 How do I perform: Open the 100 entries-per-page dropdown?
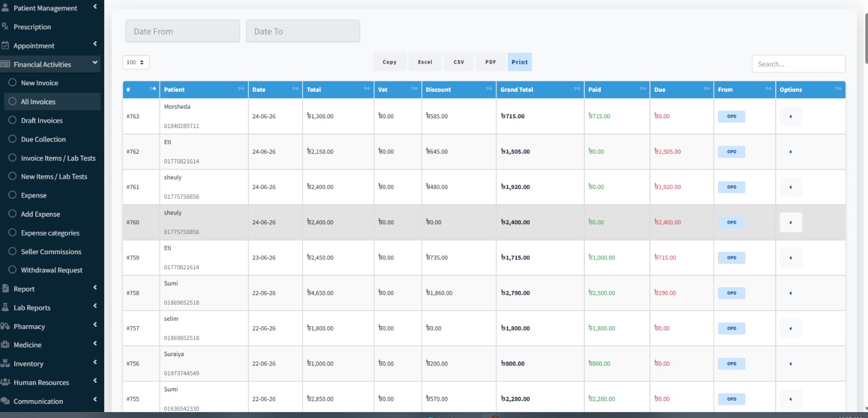(x=136, y=62)
